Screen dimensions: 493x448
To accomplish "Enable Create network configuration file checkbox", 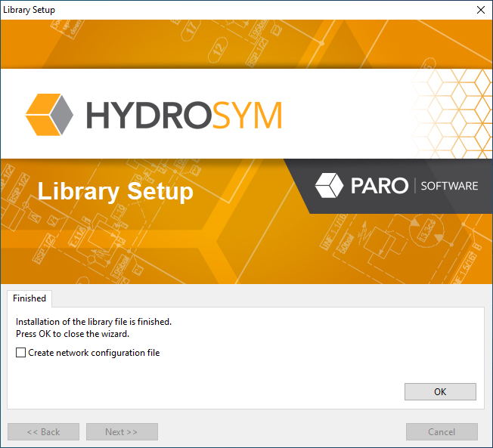I will 20,353.
